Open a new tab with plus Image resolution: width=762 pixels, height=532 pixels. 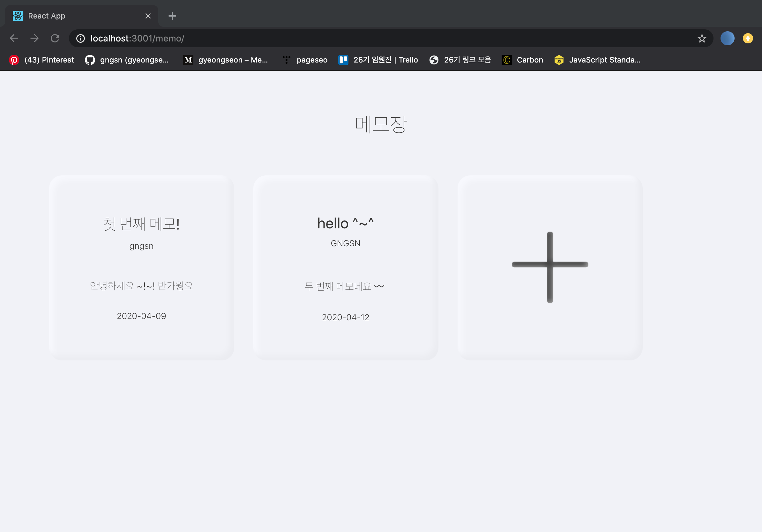point(172,16)
